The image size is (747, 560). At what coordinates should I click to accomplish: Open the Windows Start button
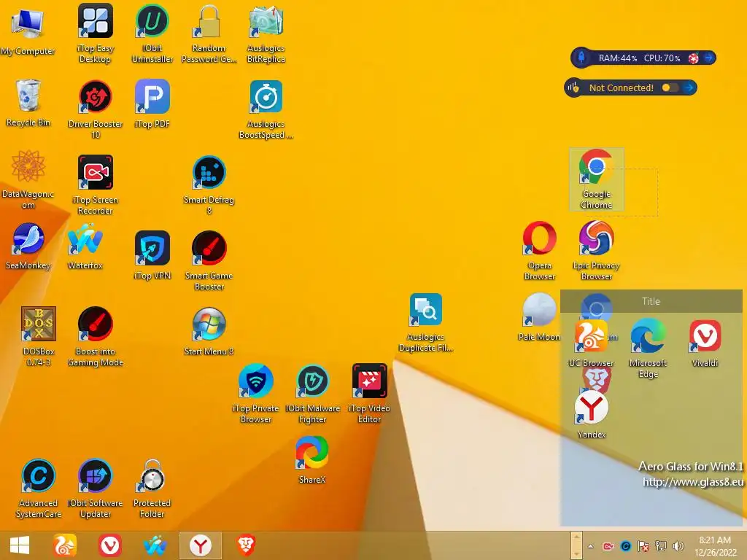tap(20, 545)
